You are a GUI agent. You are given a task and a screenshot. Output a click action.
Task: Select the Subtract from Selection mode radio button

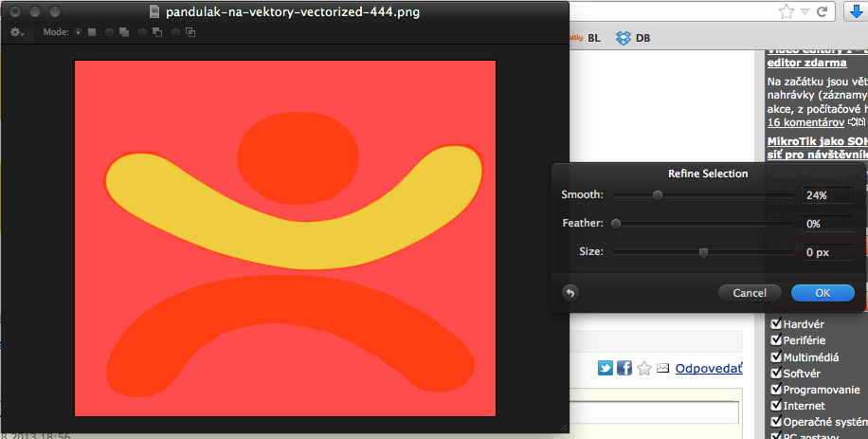click(x=142, y=32)
